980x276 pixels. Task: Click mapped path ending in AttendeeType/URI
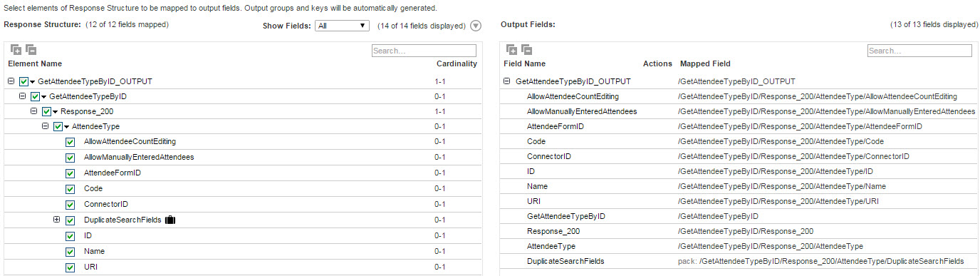[778, 201]
